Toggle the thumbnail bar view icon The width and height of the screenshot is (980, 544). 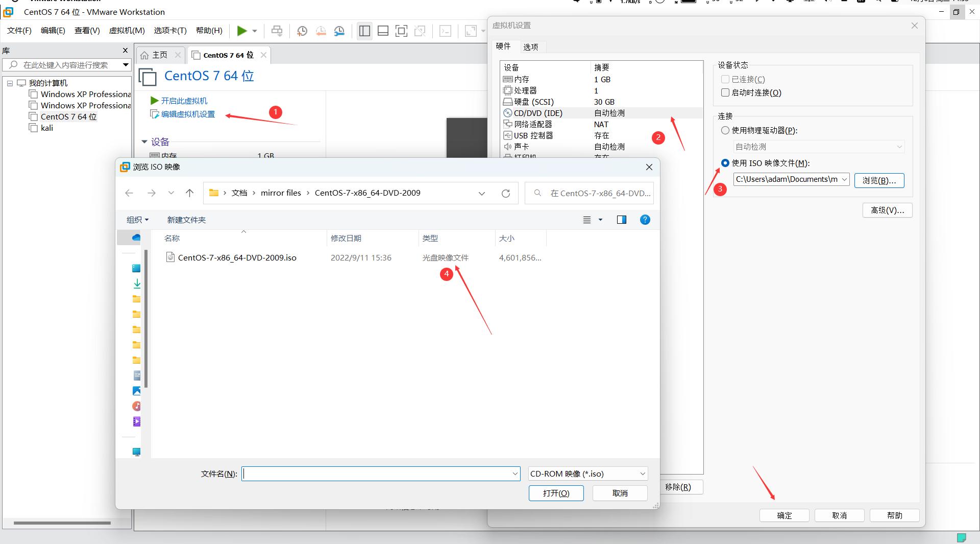pos(383,31)
